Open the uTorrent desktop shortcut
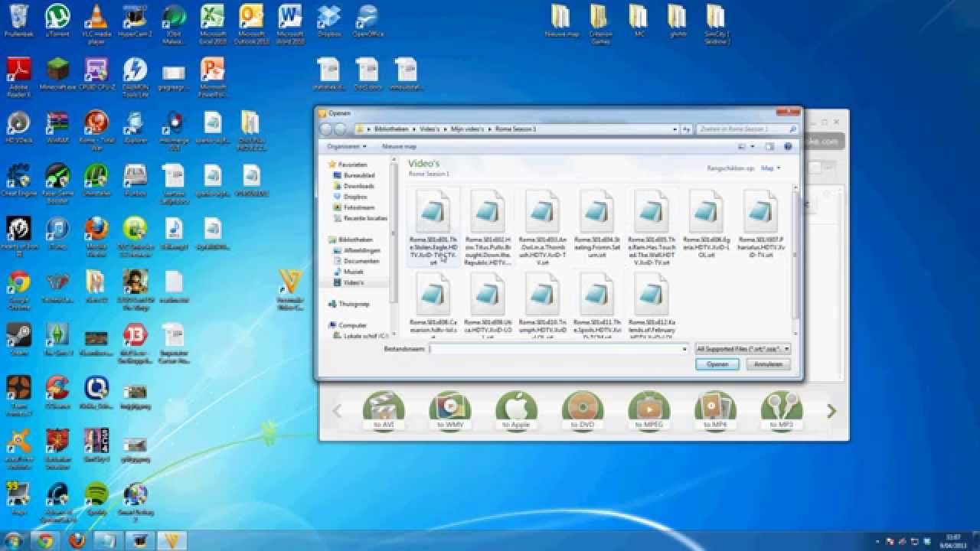Screen dimensions: 980x551 [x=57, y=21]
